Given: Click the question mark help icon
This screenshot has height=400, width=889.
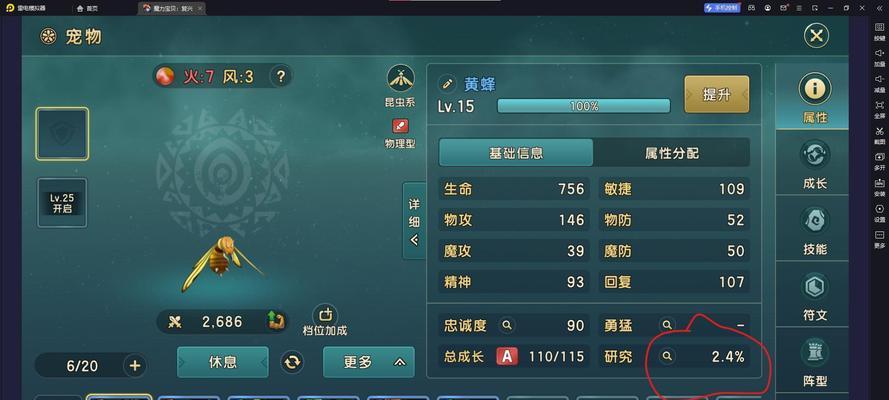Looking at the screenshot, I should (281, 75).
